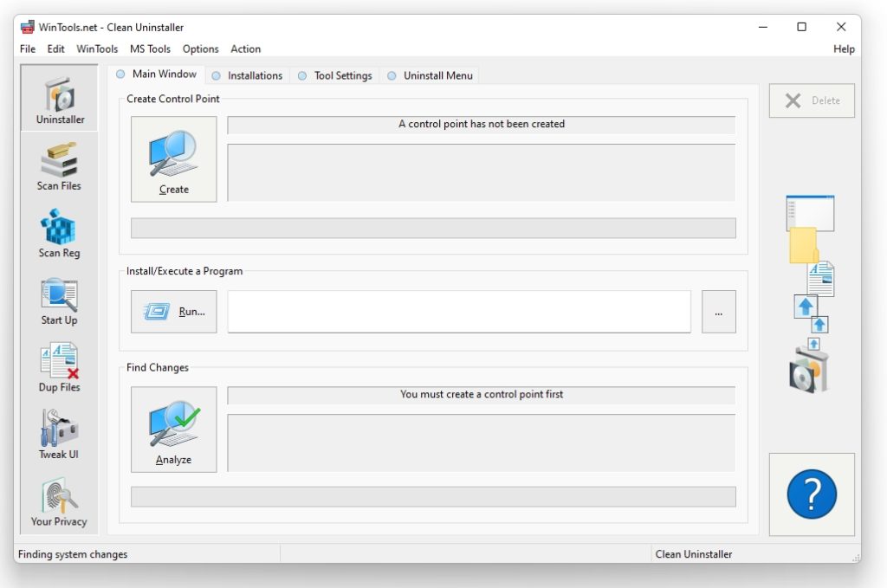This screenshot has height=588, width=887.
Task: Click the Find Changes progress bar
Action: (433, 497)
